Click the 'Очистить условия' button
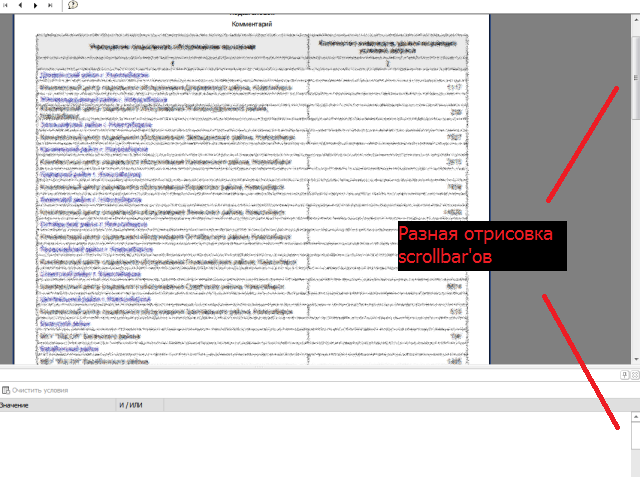The image size is (640, 477). coord(35,390)
